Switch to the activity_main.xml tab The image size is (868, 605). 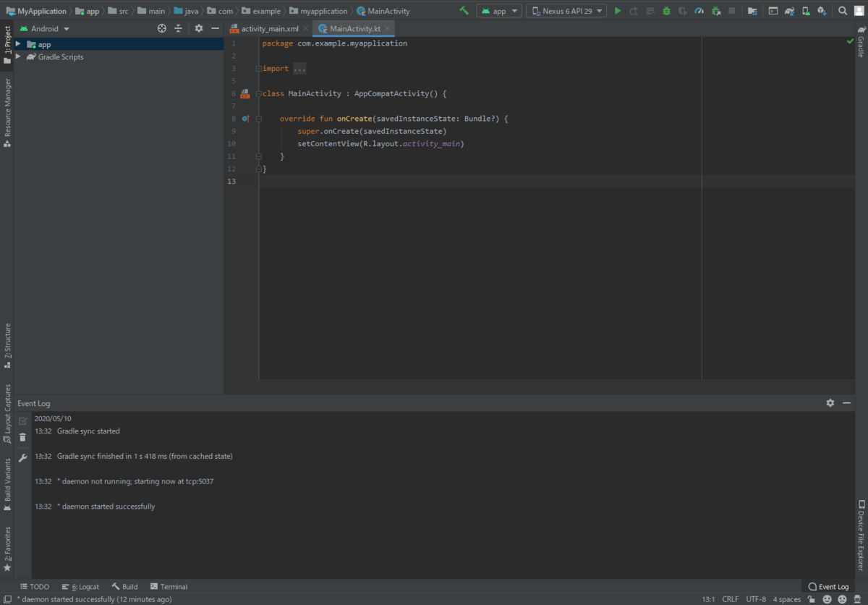pos(269,29)
